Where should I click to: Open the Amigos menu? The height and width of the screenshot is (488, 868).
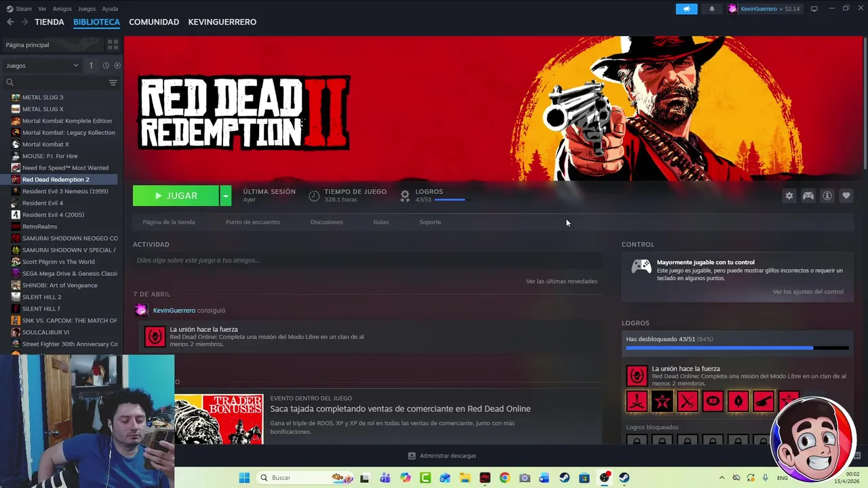(x=62, y=9)
